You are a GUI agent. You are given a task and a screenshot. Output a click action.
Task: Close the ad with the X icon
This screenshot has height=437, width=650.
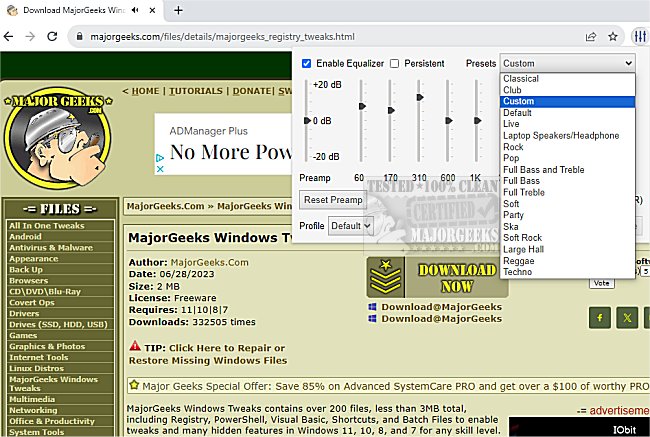click(x=160, y=169)
